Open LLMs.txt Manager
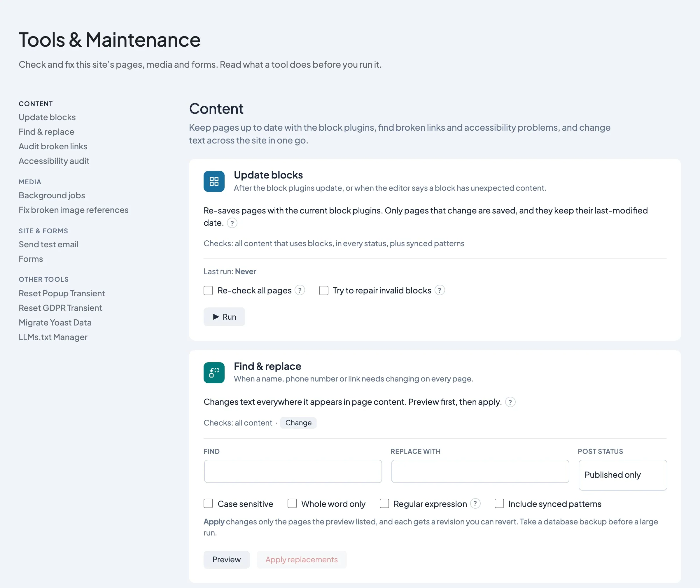Screen dimensions: 700x588 point(53,337)
